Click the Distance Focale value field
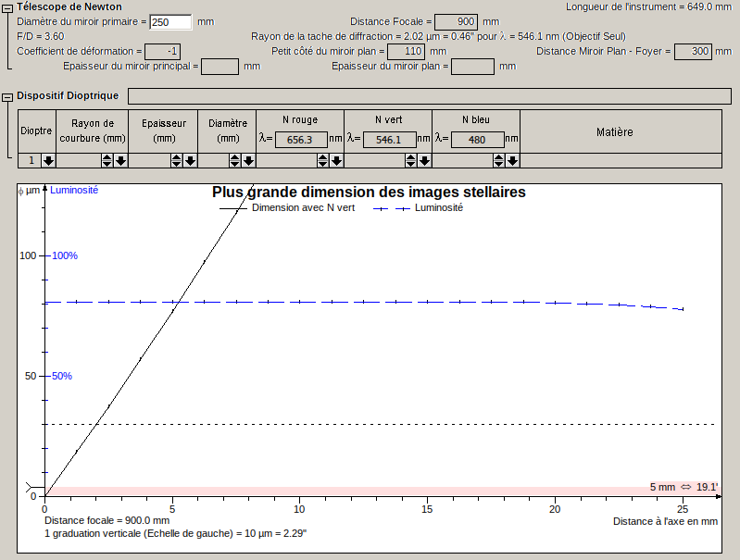The image size is (740, 560). click(456, 21)
